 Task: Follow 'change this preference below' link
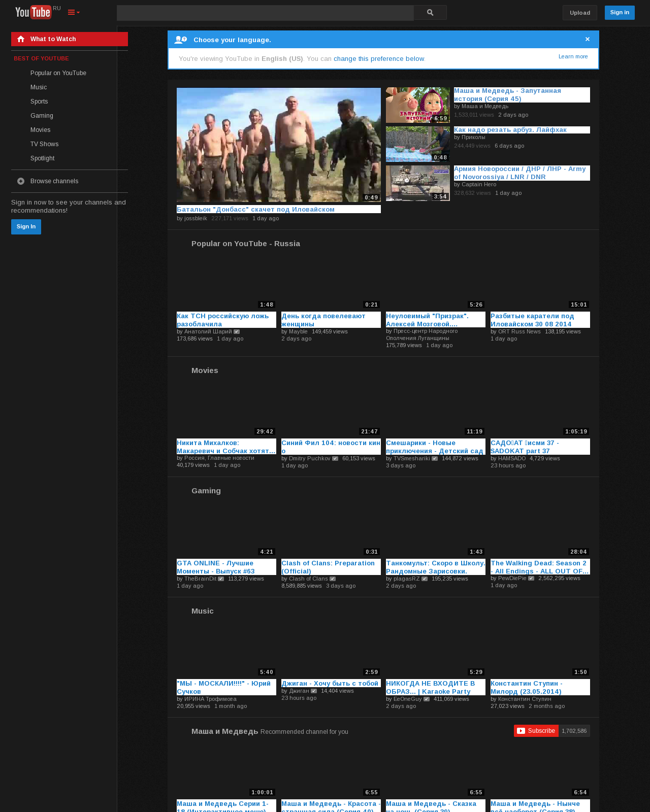tap(379, 59)
